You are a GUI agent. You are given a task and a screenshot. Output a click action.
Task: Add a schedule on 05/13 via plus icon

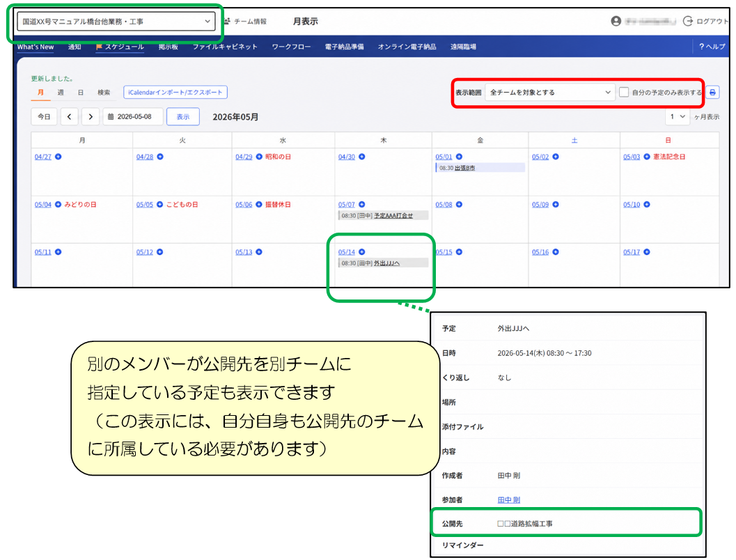coord(259,252)
